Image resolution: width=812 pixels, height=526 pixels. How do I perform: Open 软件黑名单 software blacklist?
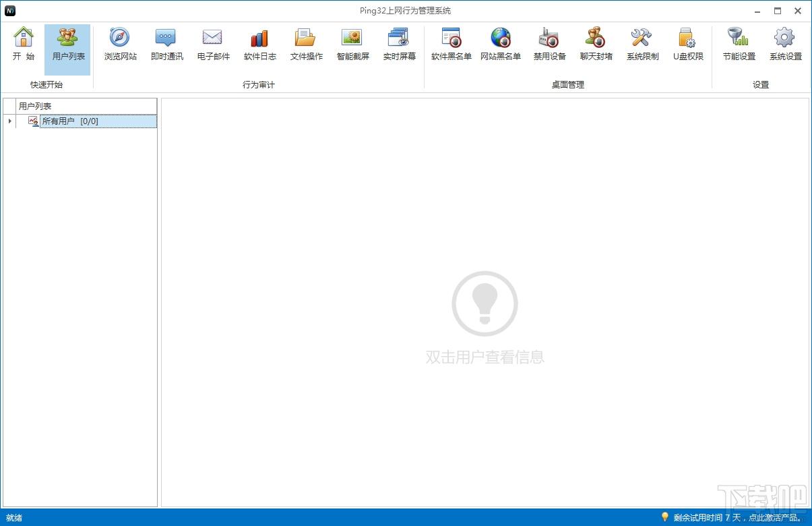tap(451, 45)
